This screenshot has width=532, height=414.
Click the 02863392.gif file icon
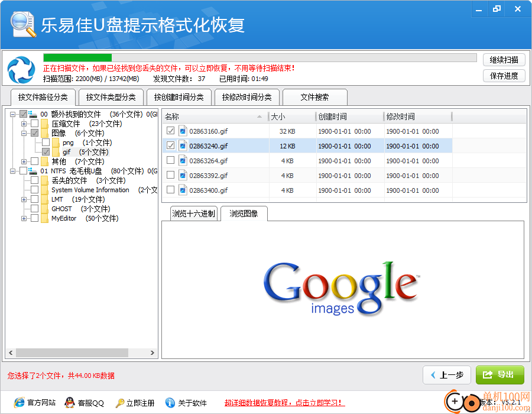[x=183, y=176]
